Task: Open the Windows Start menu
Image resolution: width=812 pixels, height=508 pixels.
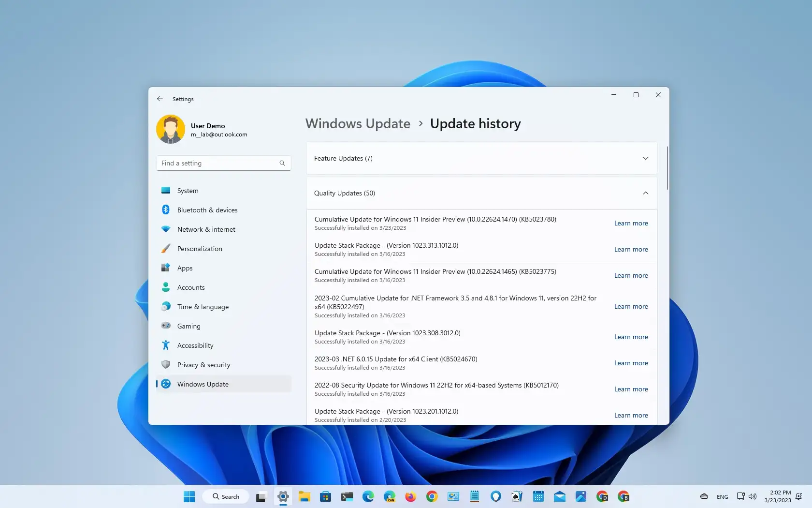Action: tap(189, 496)
